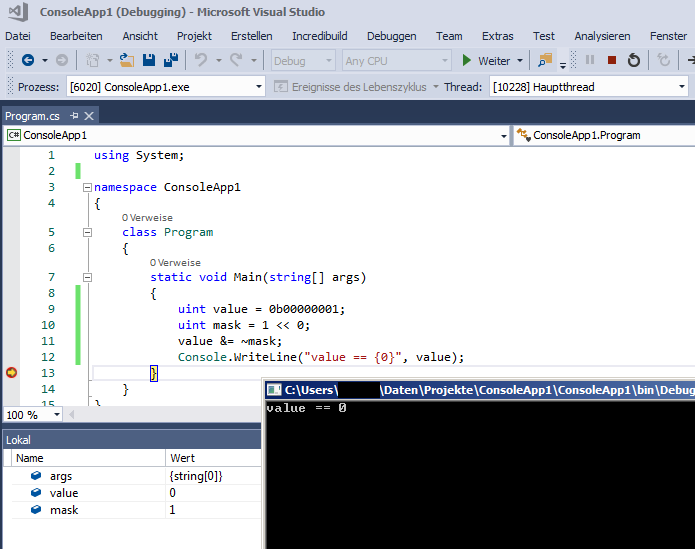Open the 100 % zoom dropdown
The image size is (695, 549).
coord(57,415)
